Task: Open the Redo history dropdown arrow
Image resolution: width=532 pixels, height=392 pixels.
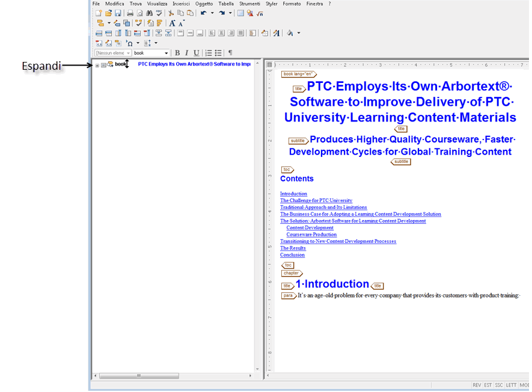Action: tap(230, 13)
